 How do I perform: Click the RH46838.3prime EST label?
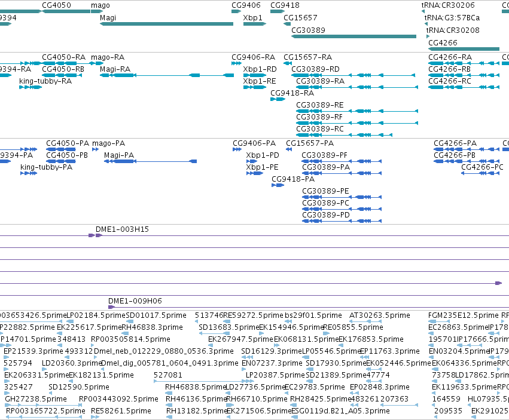tap(153, 327)
